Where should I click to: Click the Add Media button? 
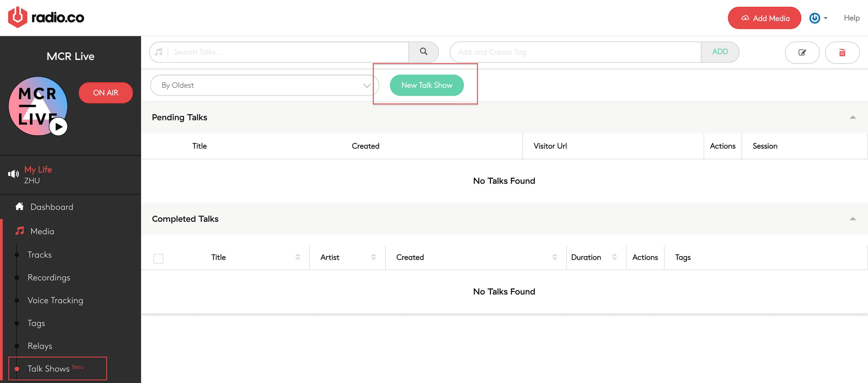pyautogui.click(x=764, y=18)
